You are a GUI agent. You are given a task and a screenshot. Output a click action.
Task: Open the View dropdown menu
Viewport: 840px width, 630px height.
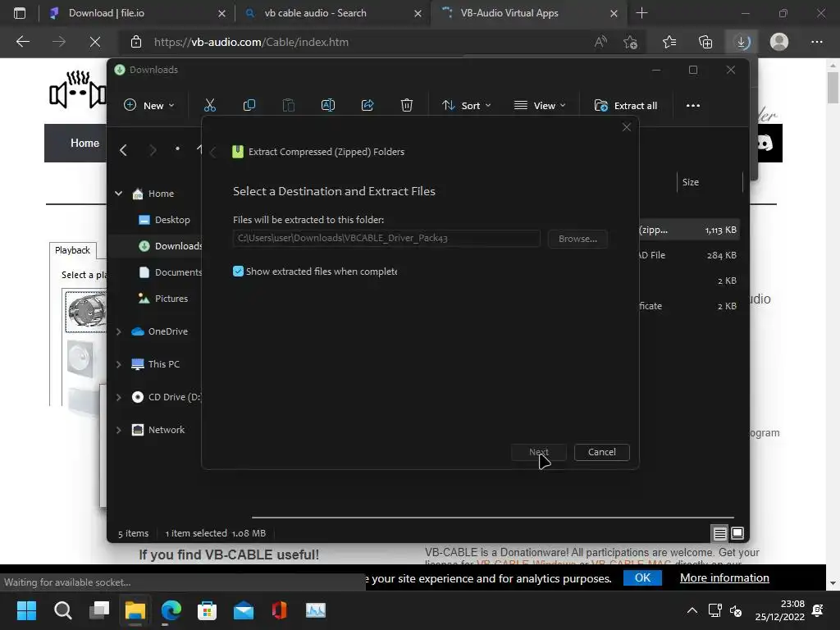540,106
